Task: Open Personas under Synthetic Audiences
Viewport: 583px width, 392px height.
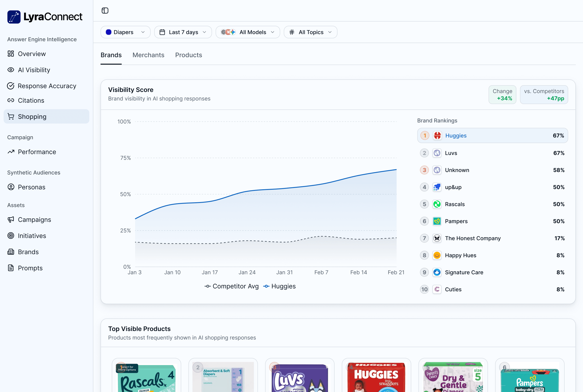Action: click(31, 187)
